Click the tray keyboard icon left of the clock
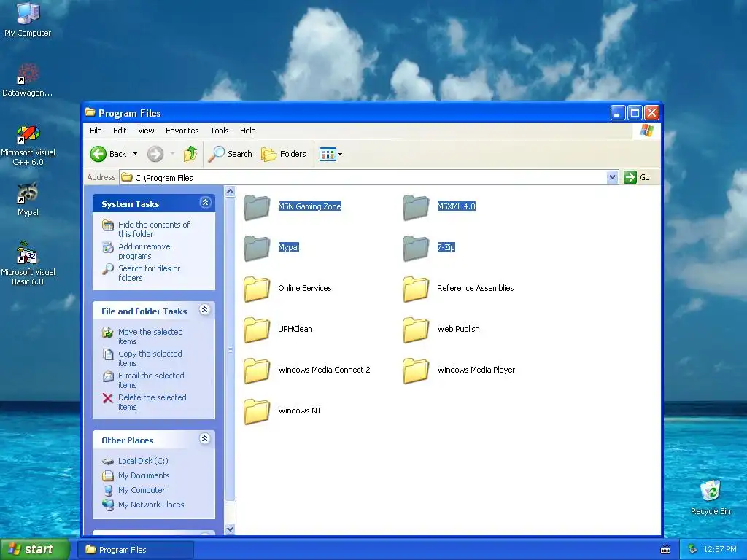The height and width of the screenshot is (560, 747). coord(665,550)
